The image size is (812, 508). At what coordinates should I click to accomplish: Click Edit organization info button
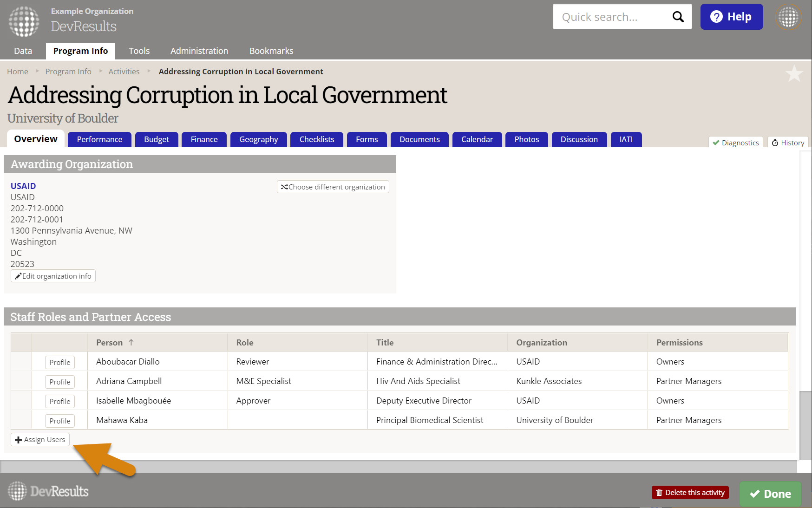coord(53,276)
